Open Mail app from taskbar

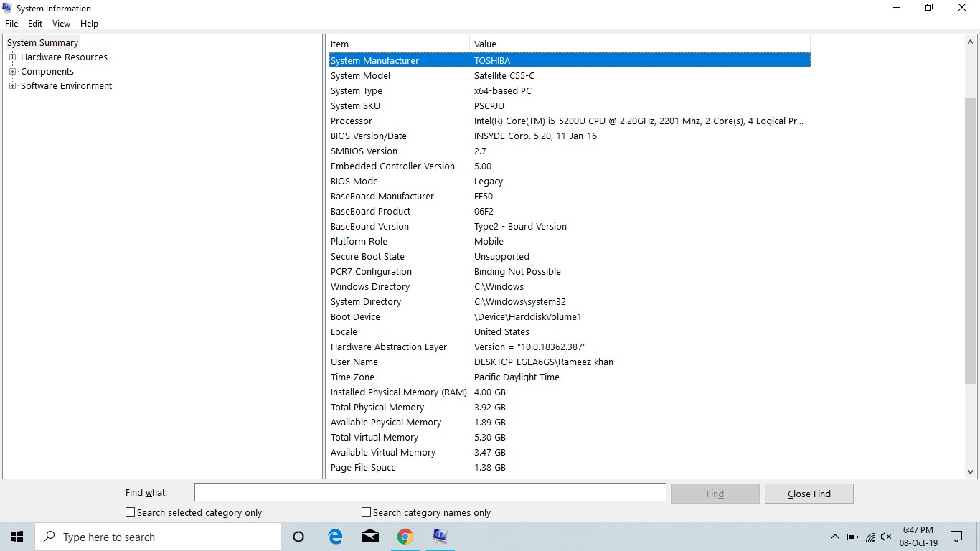tap(370, 537)
